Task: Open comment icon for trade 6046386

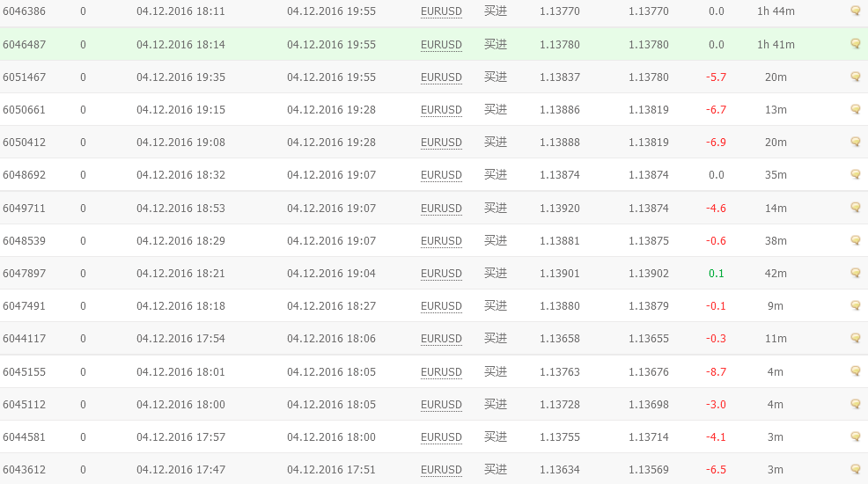Action: (x=856, y=11)
